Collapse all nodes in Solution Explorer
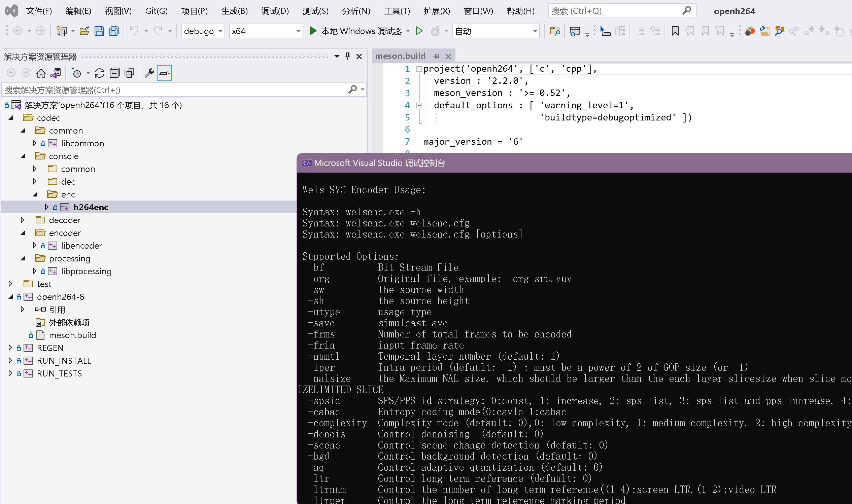This screenshot has width=852, height=504. [x=114, y=72]
